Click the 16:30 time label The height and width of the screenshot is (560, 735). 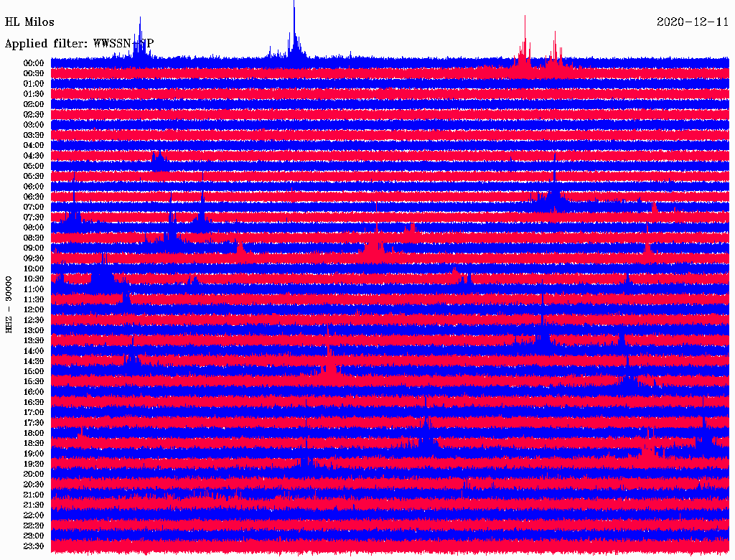[x=34, y=403]
